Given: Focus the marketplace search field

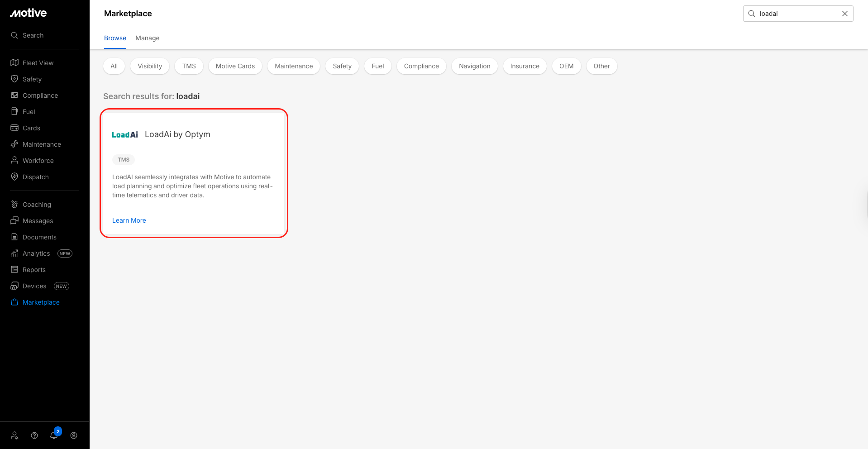Looking at the screenshot, I should click(x=798, y=14).
